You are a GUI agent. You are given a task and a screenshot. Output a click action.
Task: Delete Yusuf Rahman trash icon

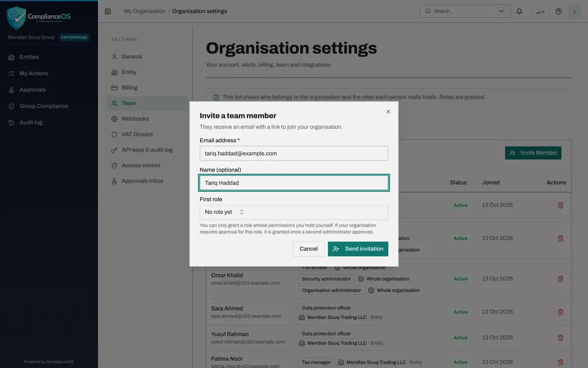click(560, 338)
